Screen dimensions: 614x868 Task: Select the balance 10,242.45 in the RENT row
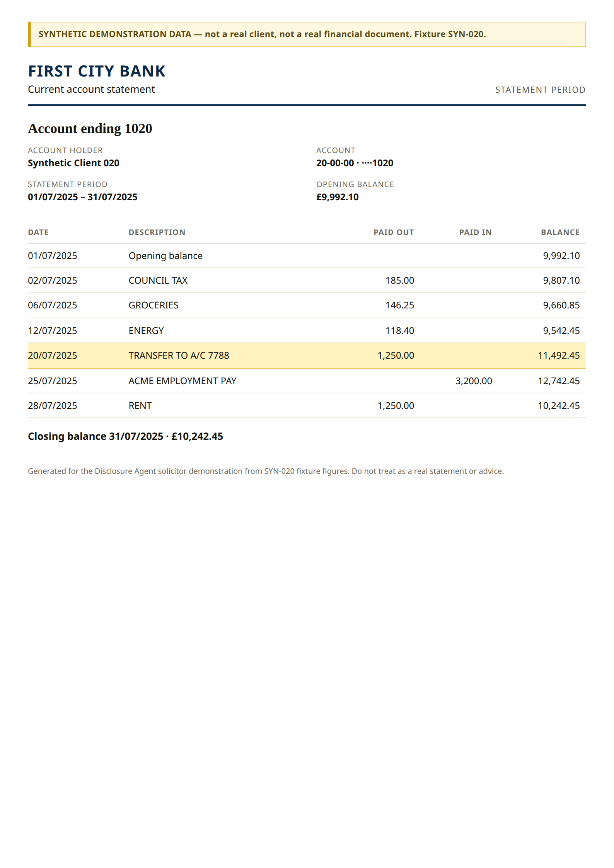559,406
